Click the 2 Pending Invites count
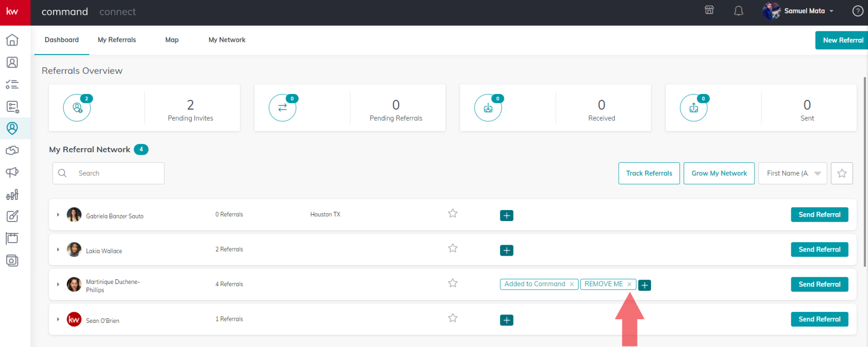868x347 pixels. click(190, 105)
